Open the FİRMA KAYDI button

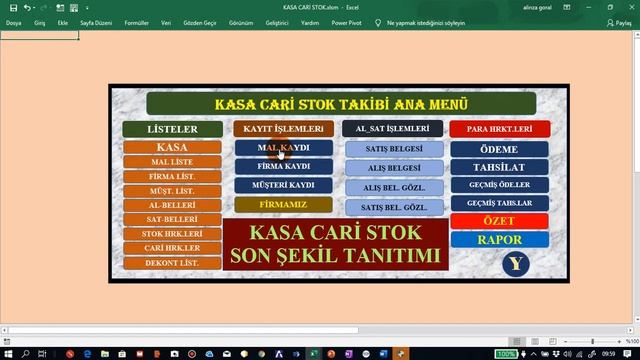(284, 167)
